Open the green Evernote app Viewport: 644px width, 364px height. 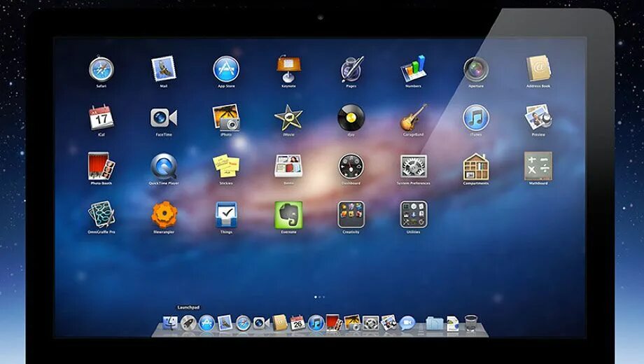coord(288,215)
